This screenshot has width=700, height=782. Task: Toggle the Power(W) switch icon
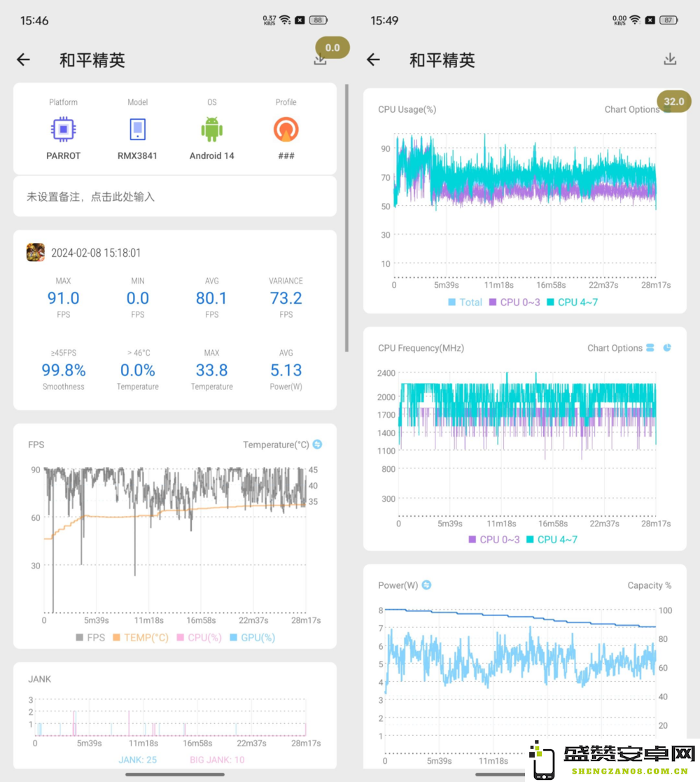click(427, 585)
